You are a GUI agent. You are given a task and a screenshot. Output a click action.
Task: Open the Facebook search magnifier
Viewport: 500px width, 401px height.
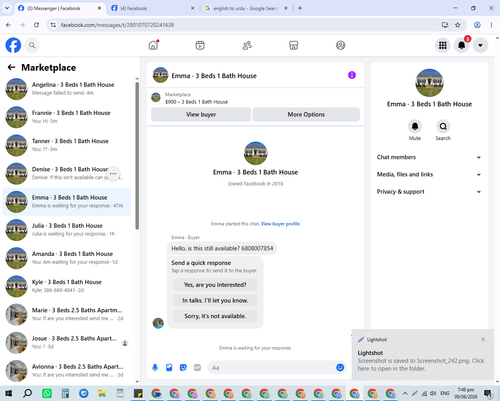32,45
